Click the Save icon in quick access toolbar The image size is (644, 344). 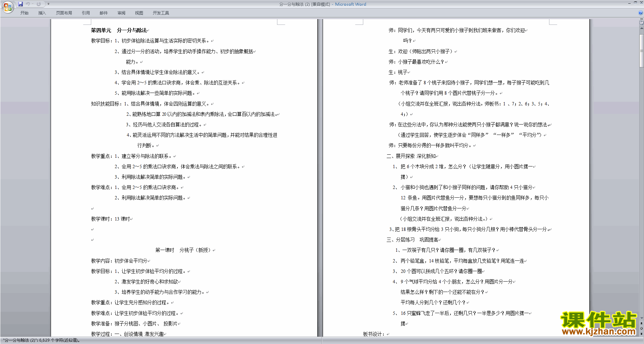coord(20,4)
